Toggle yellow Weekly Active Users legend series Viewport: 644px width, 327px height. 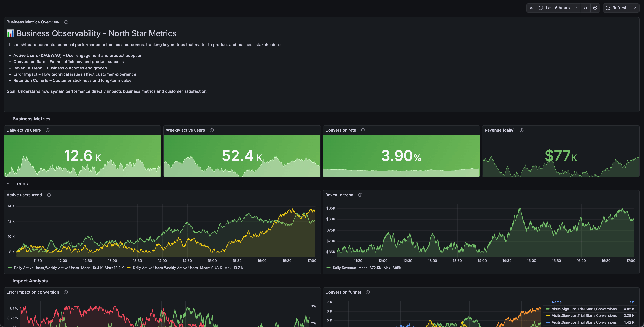[x=165, y=268]
